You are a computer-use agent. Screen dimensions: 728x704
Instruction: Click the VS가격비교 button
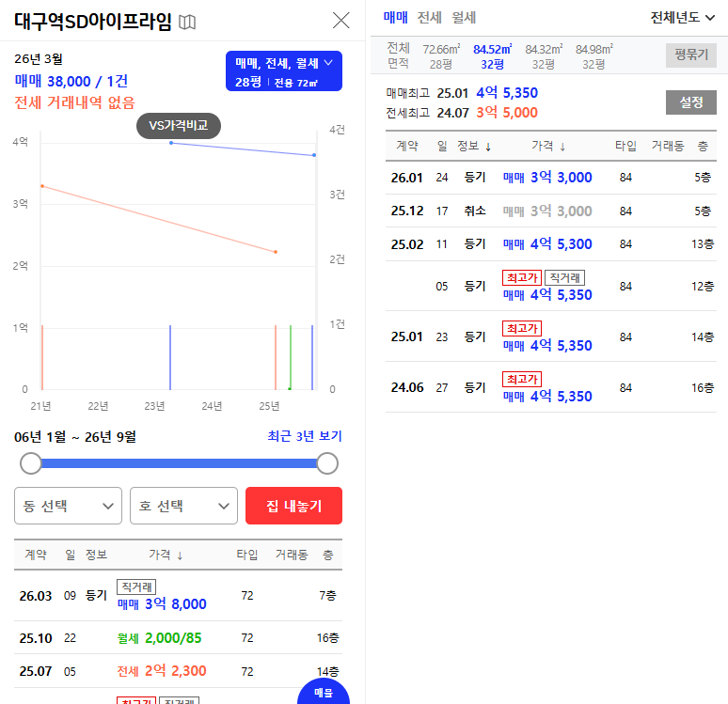pos(179,126)
